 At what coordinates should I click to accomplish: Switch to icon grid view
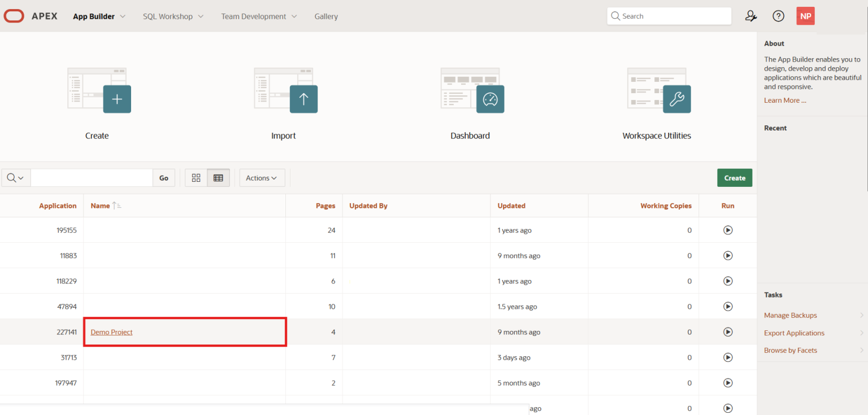[196, 177]
